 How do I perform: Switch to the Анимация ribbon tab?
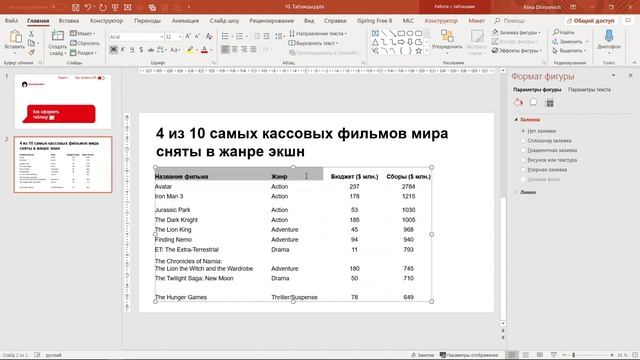[185, 20]
